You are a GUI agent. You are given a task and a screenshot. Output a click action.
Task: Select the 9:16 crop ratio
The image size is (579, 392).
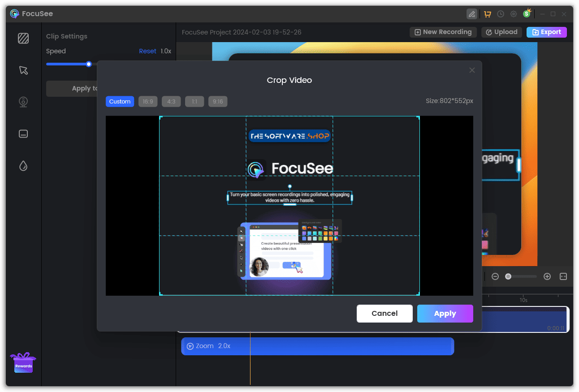coord(218,102)
